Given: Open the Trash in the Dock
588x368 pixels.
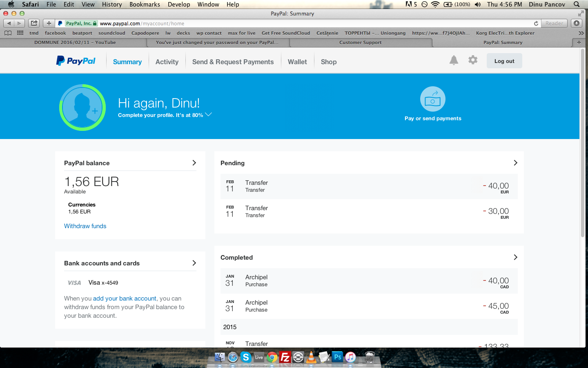Looking at the screenshot, I should pyautogui.click(x=370, y=357).
